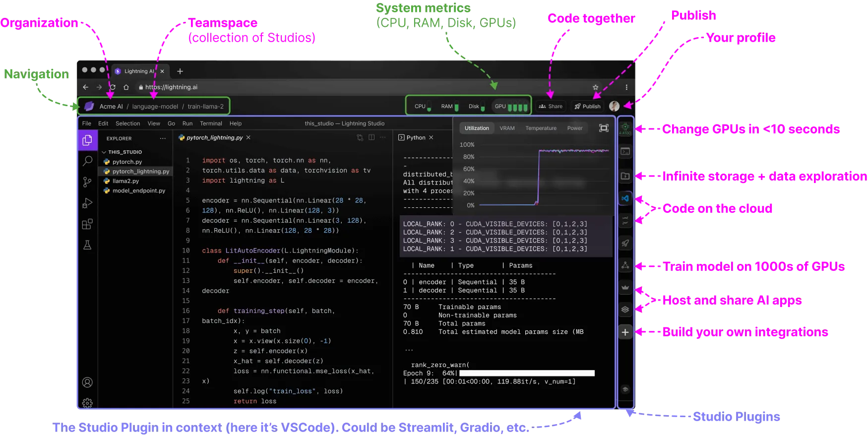This screenshot has height=435, width=868.
Task: Open the Search view in the activity bar
Action: (87, 161)
